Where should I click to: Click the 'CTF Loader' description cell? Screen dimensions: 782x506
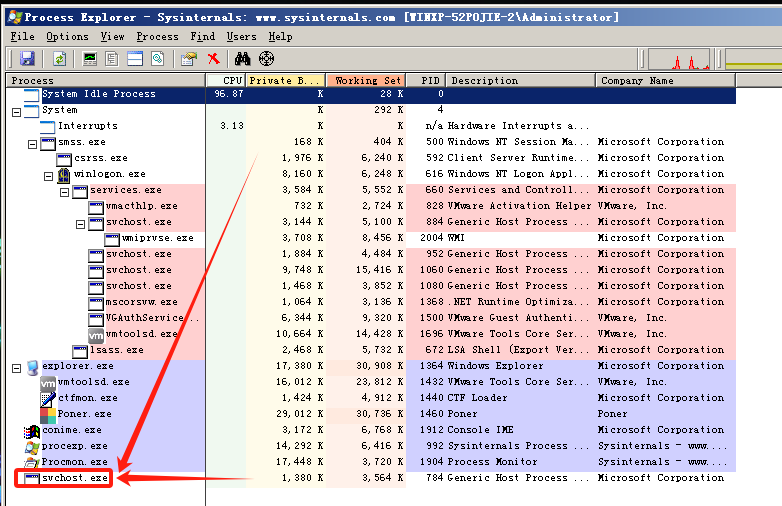point(477,397)
